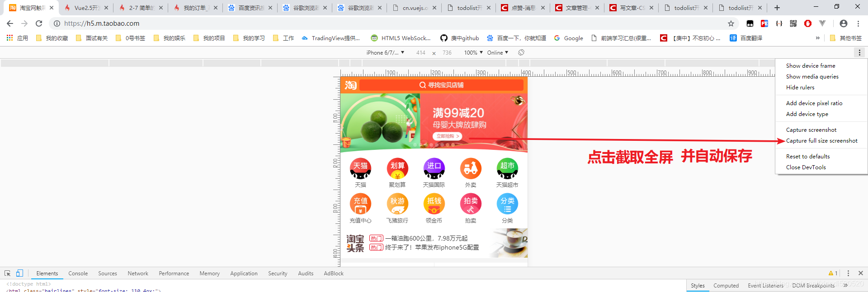Open the Google bookmark
868x292 pixels.
click(x=568, y=38)
